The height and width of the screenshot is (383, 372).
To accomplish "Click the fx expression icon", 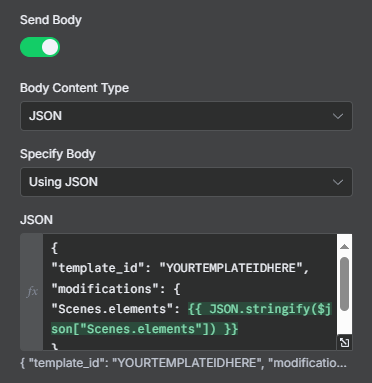I will pos(32,292).
